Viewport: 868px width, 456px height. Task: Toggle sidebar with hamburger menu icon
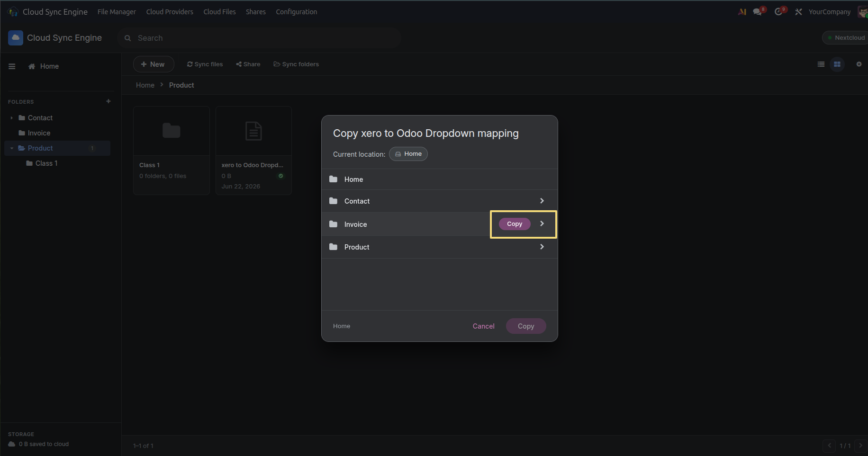12,66
